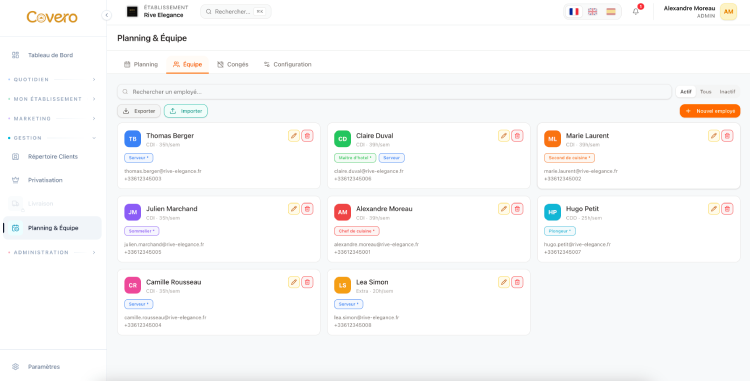Edit Alexandre Moreau's employee card
Image resolution: width=750 pixels, height=381 pixels.
(x=504, y=209)
